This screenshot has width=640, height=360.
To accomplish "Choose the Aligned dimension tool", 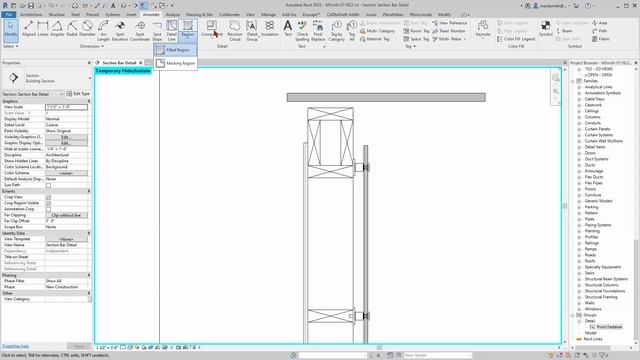I will (29, 29).
